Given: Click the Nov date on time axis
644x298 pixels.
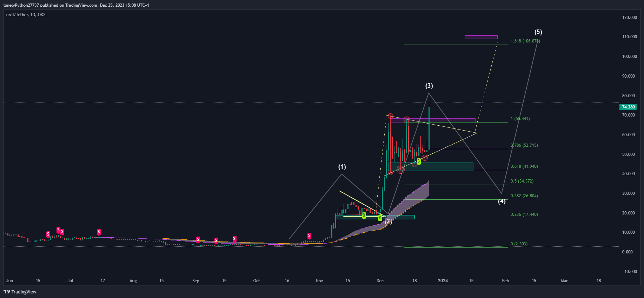Looking at the screenshot, I should 319,281.
